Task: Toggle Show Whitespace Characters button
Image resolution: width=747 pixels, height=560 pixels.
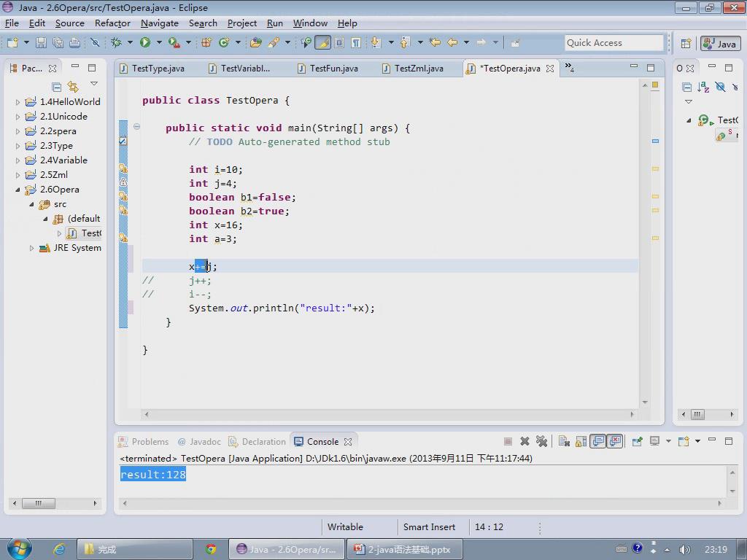Action: coord(356,43)
